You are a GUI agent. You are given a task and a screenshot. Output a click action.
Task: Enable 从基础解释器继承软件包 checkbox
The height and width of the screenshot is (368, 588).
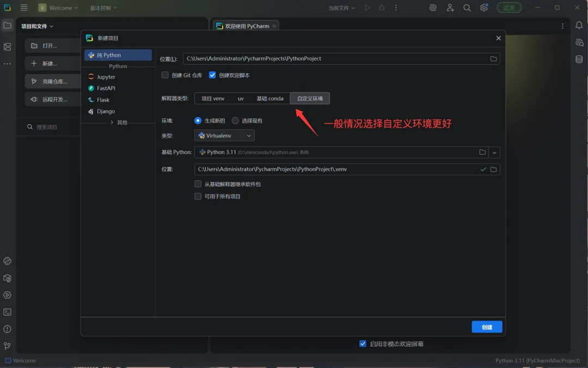click(x=198, y=184)
